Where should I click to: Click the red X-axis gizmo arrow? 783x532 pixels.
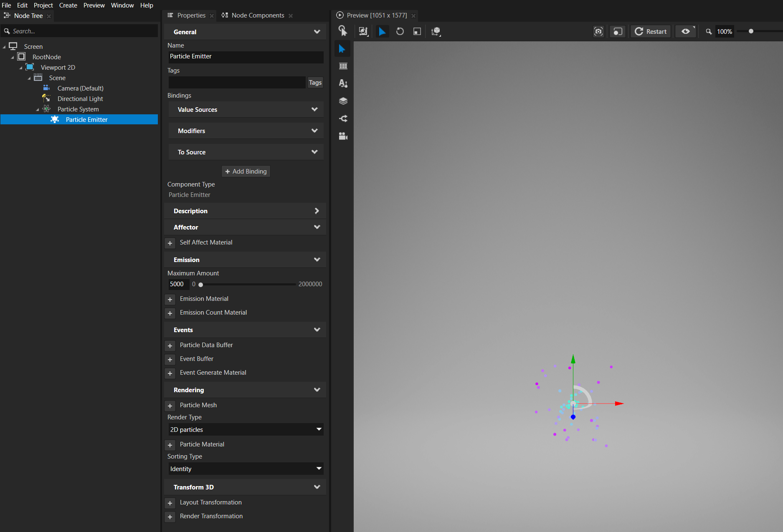(619, 403)
